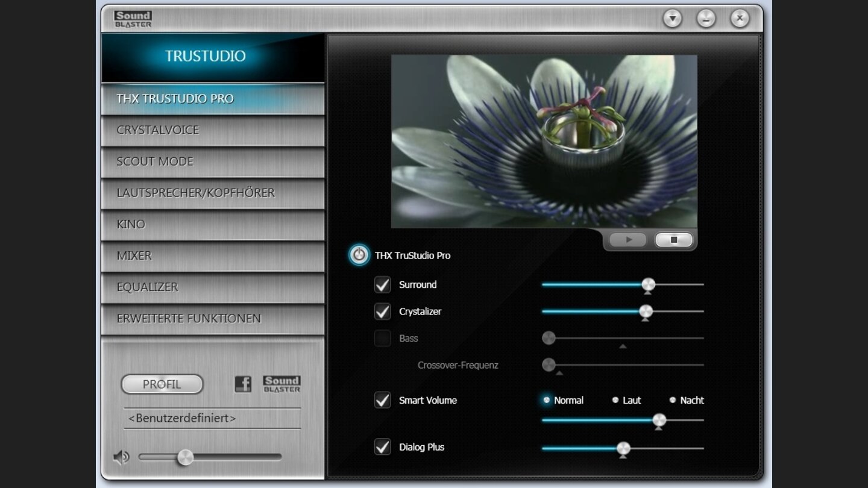Close the Sound Blaster control panel
The width and height of the screenshot is (868, 488).
click(740, 19)
